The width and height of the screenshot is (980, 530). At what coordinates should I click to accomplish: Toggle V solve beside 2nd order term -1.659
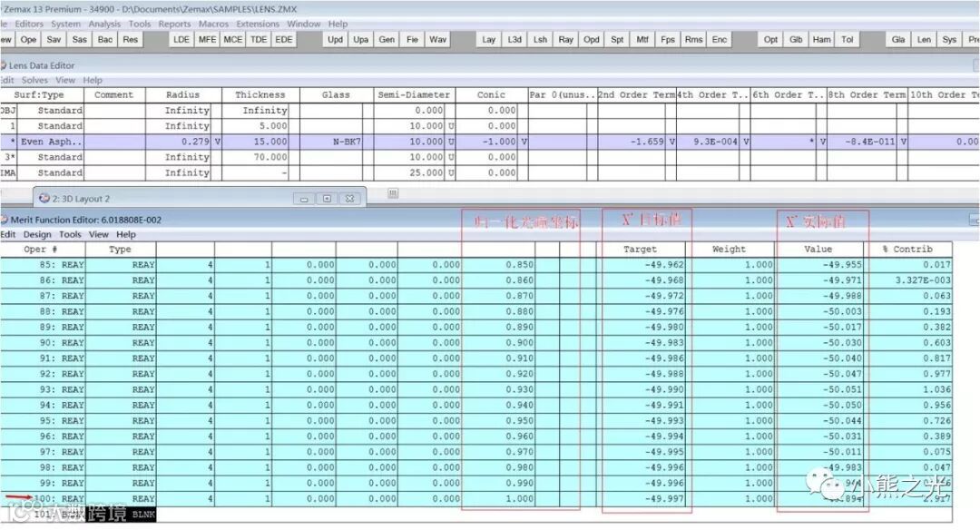click(x=671, y=142)
